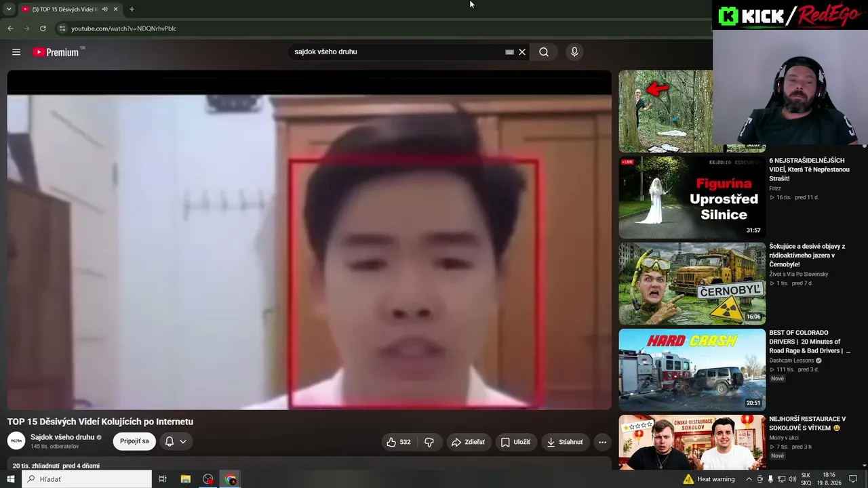Clear the YouTube search text
This screenshot has height=488, width=868.
[522, 52]
